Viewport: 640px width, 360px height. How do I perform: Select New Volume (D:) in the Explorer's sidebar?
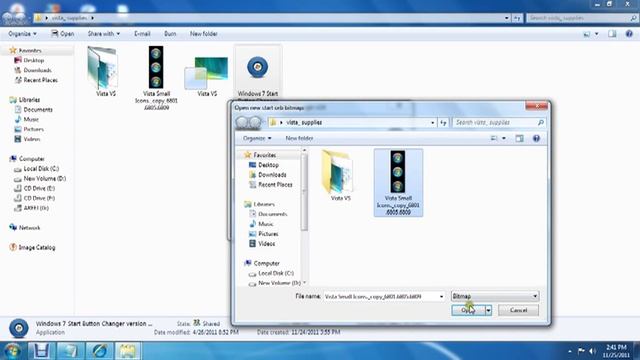pyautogui.click(x=44, y=178)
